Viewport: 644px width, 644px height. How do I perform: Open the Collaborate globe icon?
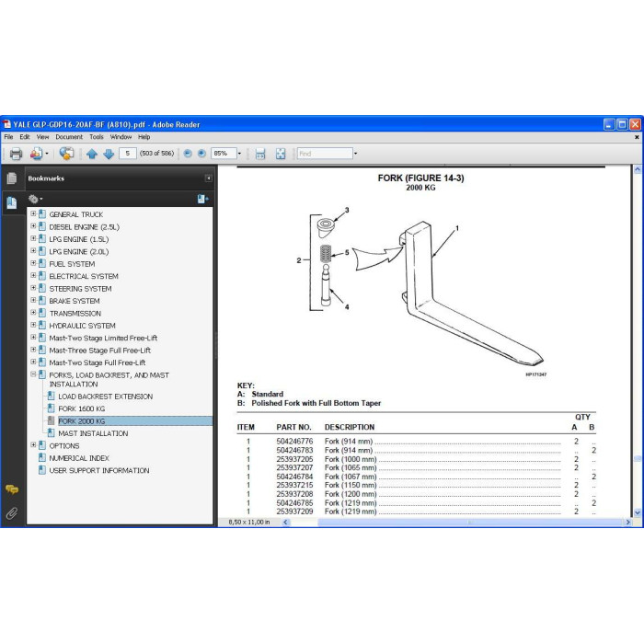point(66,154)
